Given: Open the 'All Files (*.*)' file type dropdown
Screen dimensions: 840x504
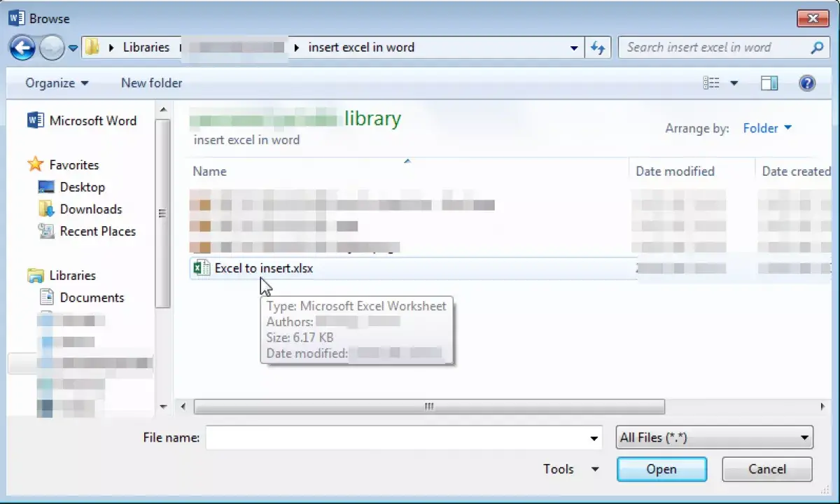Looking at the screenshot, I should (715, 437).
